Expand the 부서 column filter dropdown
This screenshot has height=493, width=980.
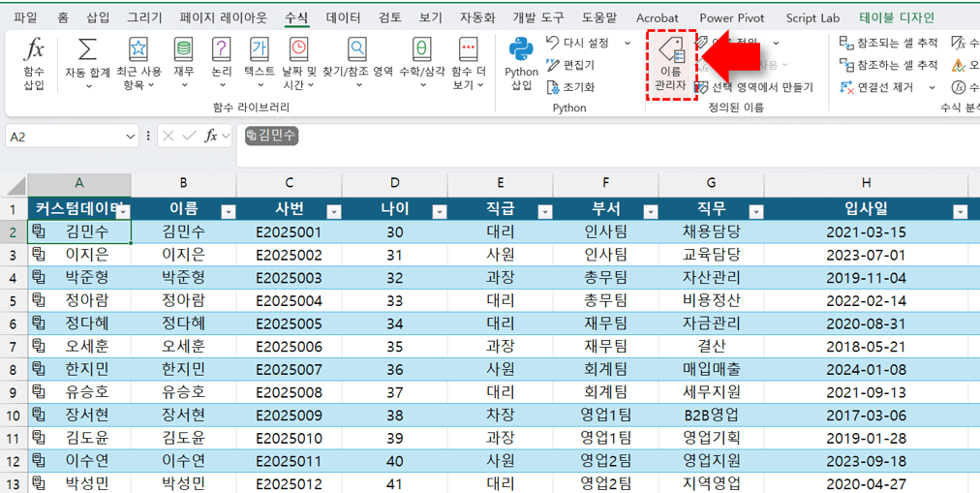click(x=650, y=211)
